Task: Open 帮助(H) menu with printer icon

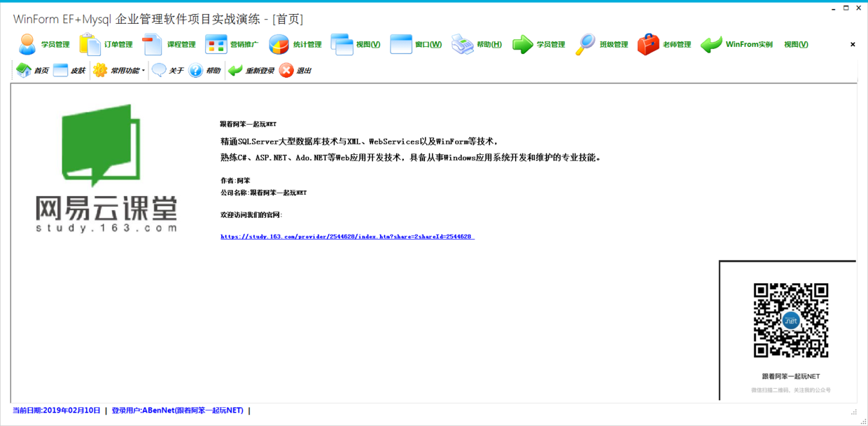Action: point(477,44)
